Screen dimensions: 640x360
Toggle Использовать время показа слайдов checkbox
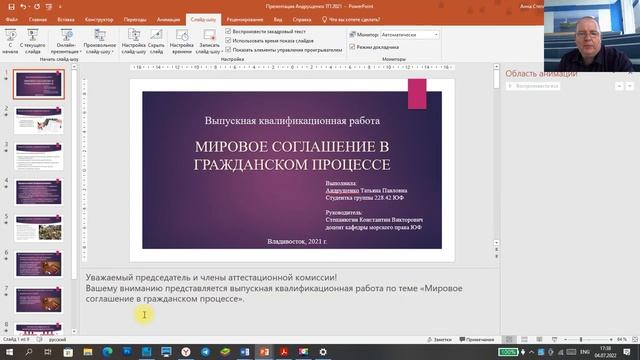(x=228, y=40)
